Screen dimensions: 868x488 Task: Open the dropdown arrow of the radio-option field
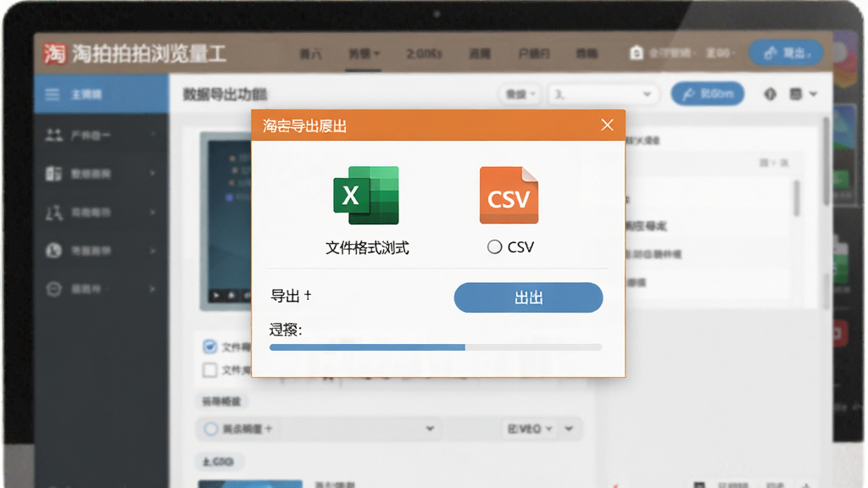[430, 429]
